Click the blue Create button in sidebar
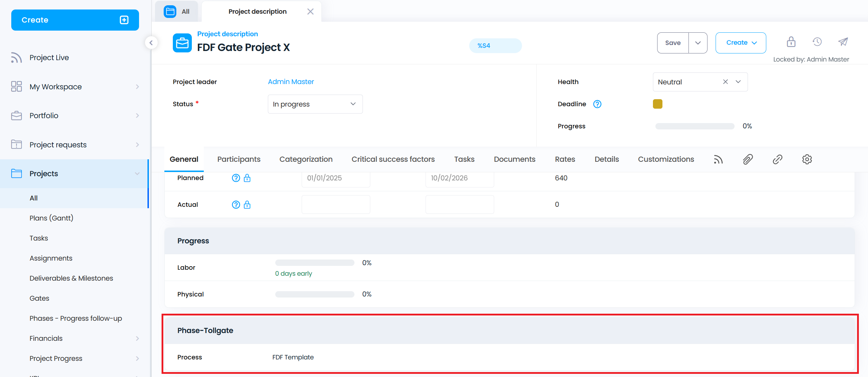Screen dimensions: 868x377 75,20
